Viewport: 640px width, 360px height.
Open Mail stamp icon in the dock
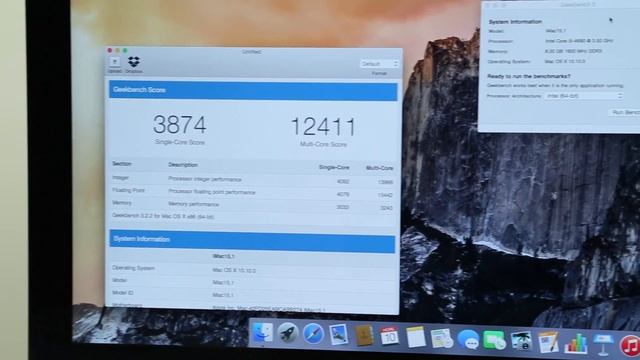pyautogui.click(x=338, y=335)
